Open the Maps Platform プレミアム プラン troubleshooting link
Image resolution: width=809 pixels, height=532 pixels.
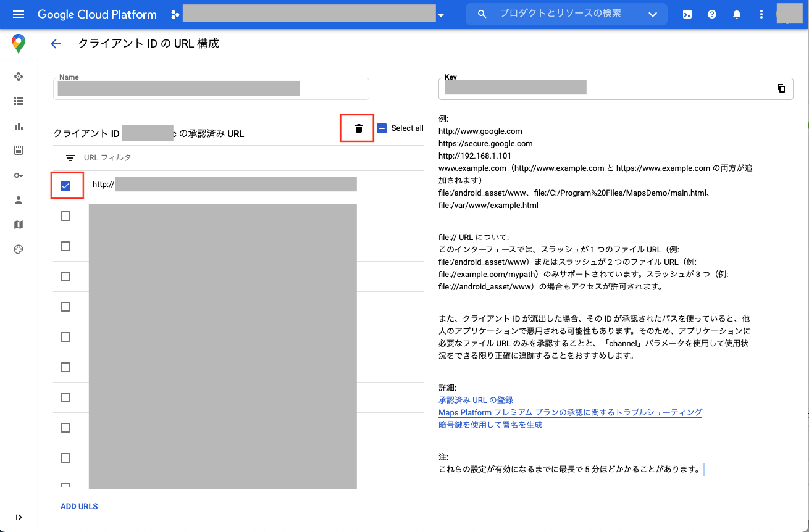point(570,412)
